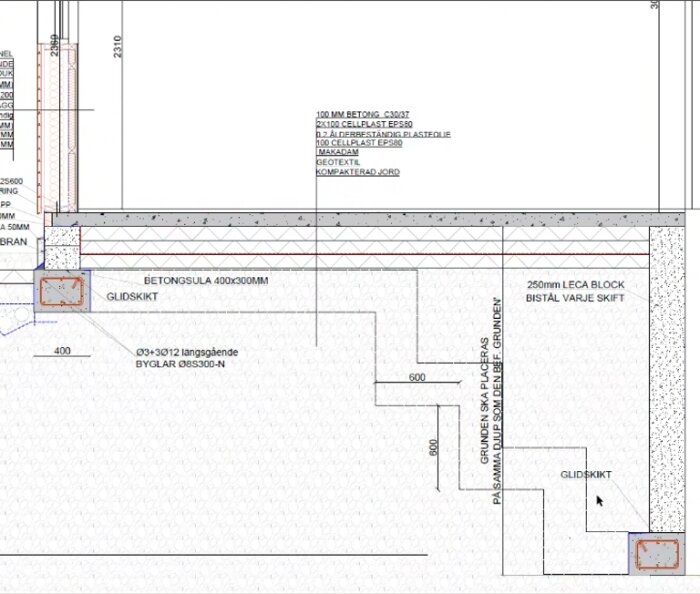This screenshot has height=594, width=700.
Task: Select the '100 CELLPLAST EPS80' text line
Action: pyautogui.click(x=359, y=143)
